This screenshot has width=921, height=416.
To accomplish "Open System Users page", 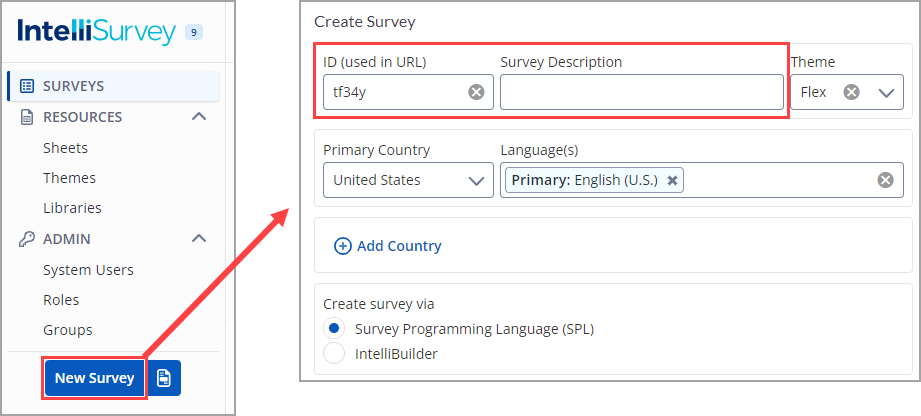I will click(x=88, y=270).
